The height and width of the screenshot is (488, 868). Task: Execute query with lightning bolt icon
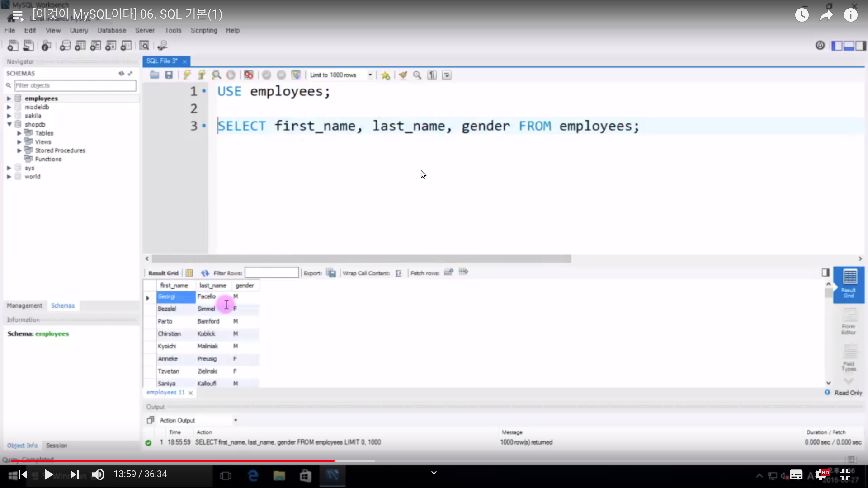point(187,75)
